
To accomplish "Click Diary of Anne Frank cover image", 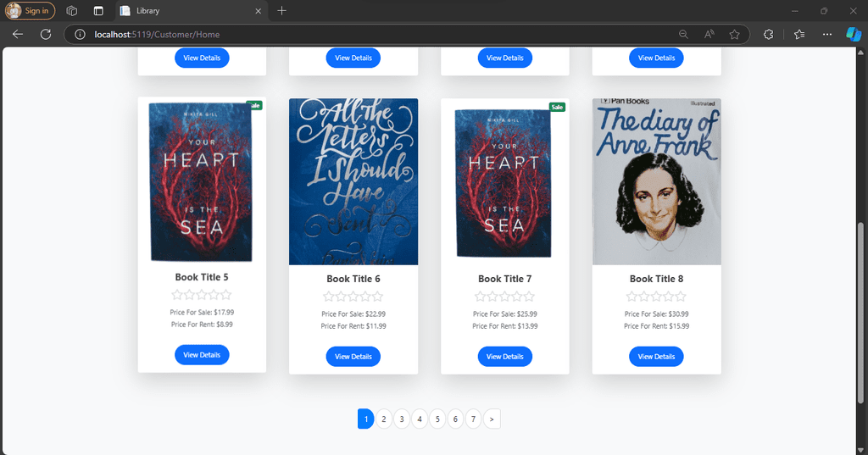I will [657, 181].
